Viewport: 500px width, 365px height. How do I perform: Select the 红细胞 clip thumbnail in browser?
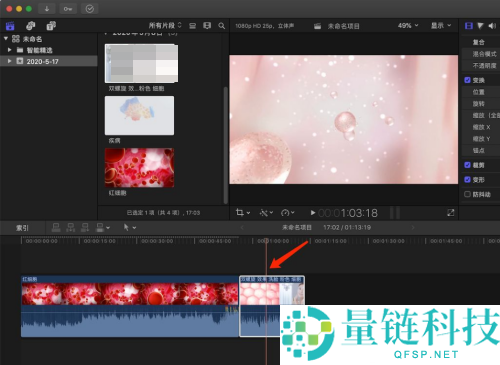(139, 168)
